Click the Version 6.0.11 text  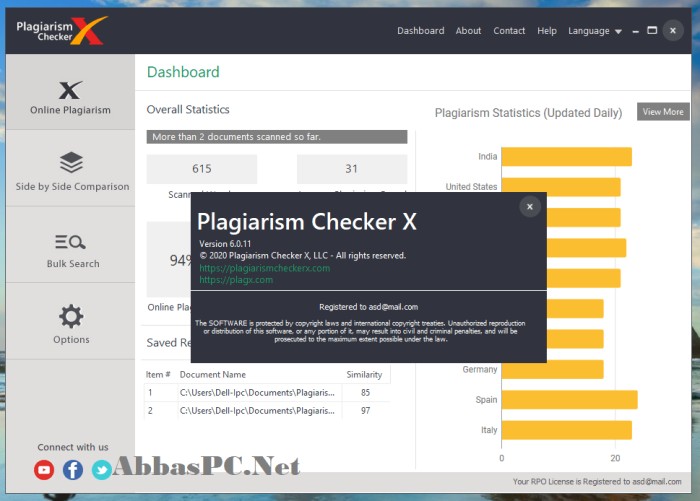click(x=225, y=244)
